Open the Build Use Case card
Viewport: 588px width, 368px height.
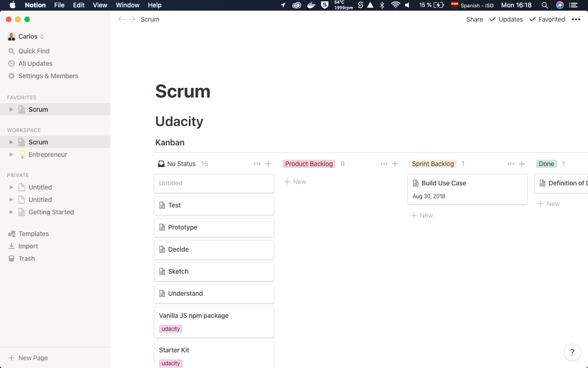coord(468,189)
